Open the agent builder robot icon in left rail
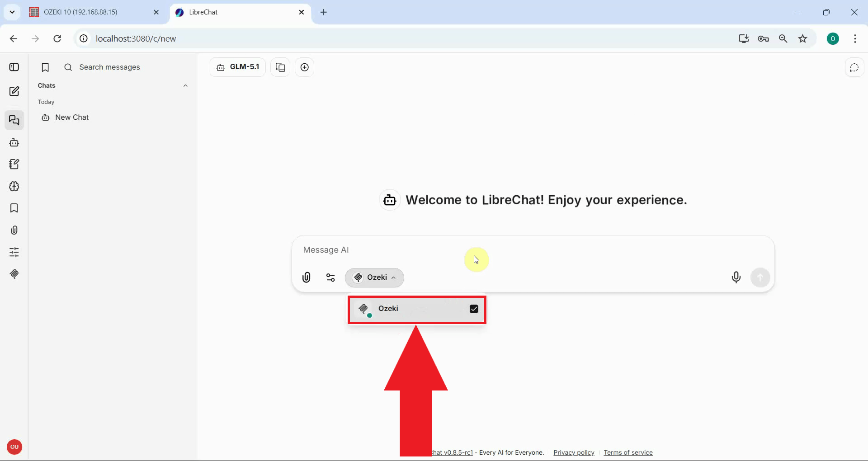 14,143
